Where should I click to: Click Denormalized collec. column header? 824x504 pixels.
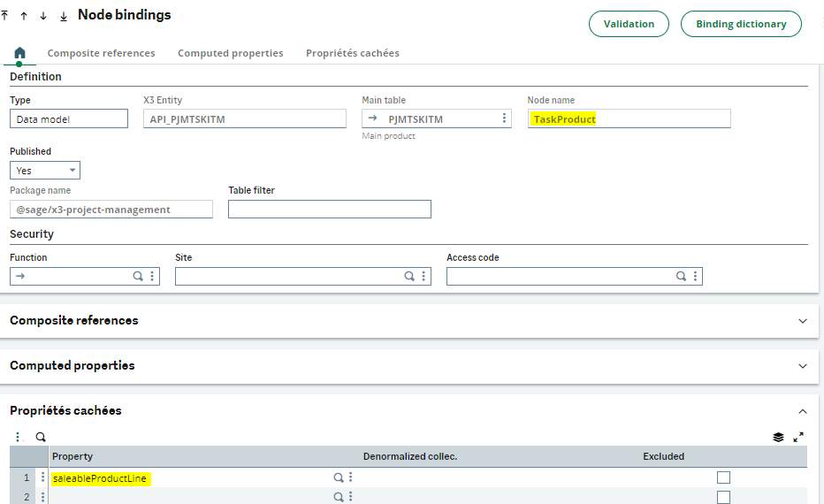pos(410,456)
